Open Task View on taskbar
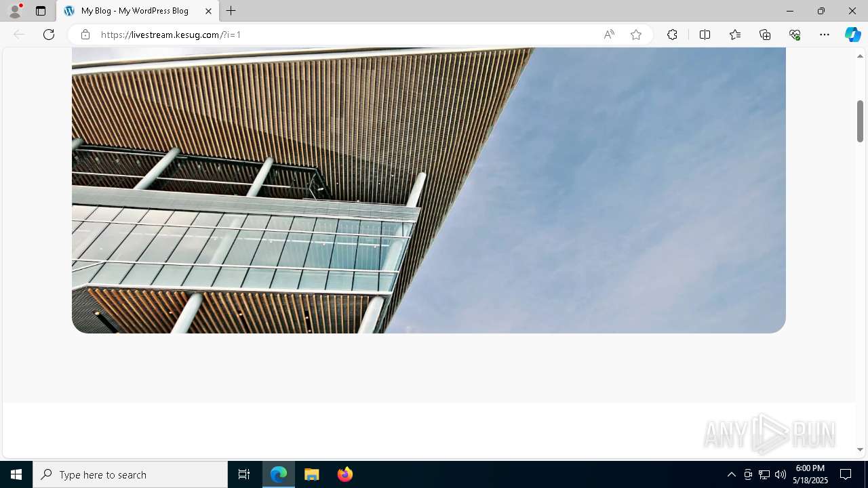 coord(244,474)
